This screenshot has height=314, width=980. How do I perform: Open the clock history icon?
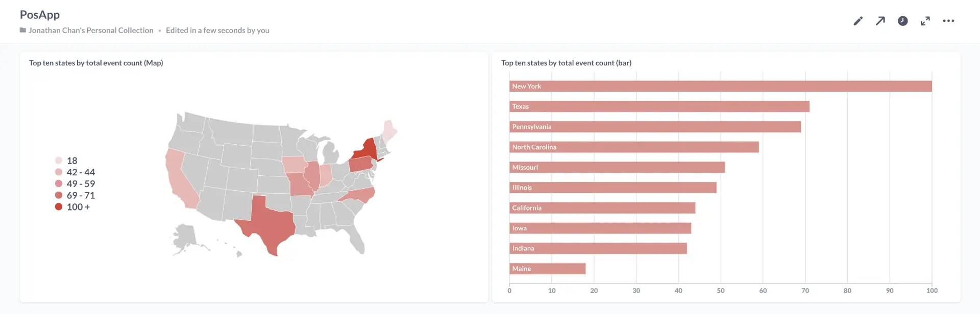[903, 21]
